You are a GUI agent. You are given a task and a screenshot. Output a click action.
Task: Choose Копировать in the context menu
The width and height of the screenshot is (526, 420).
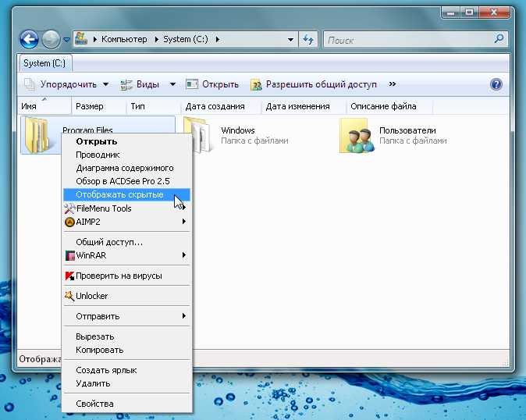pos(126,350)
